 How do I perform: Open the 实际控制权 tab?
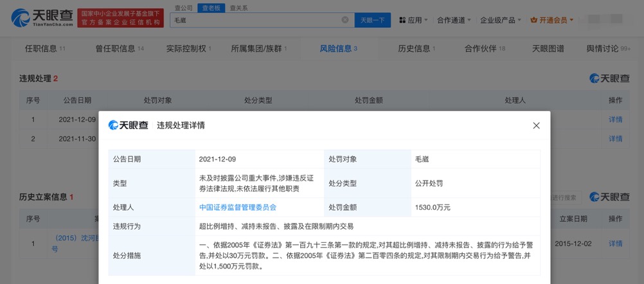pyautogui.click(x=188, y=48)
